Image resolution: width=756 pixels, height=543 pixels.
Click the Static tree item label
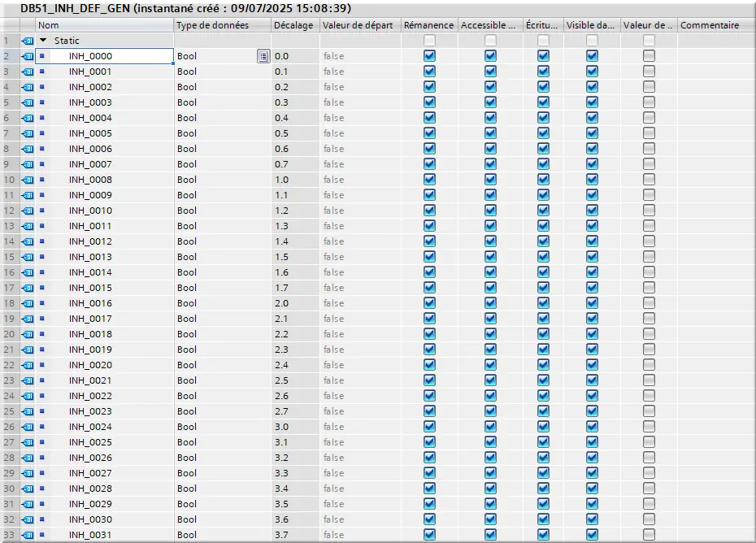click(67, 41)
